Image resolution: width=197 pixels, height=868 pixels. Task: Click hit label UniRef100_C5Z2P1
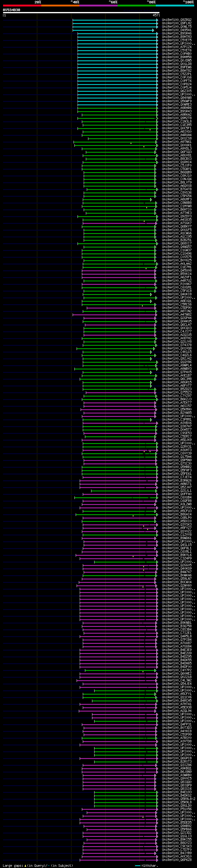177,74
